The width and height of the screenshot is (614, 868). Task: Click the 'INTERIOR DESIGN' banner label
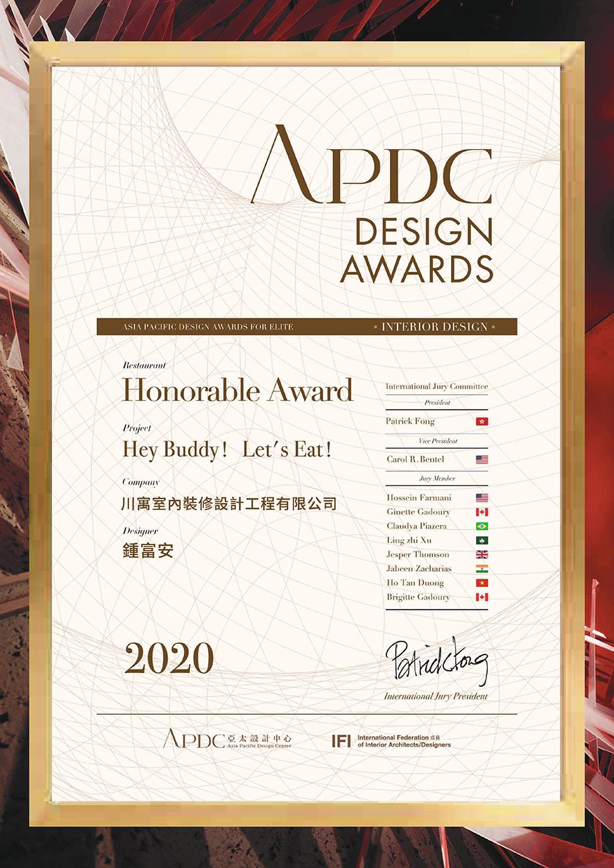pyautogui.click(x=434, y=327)
